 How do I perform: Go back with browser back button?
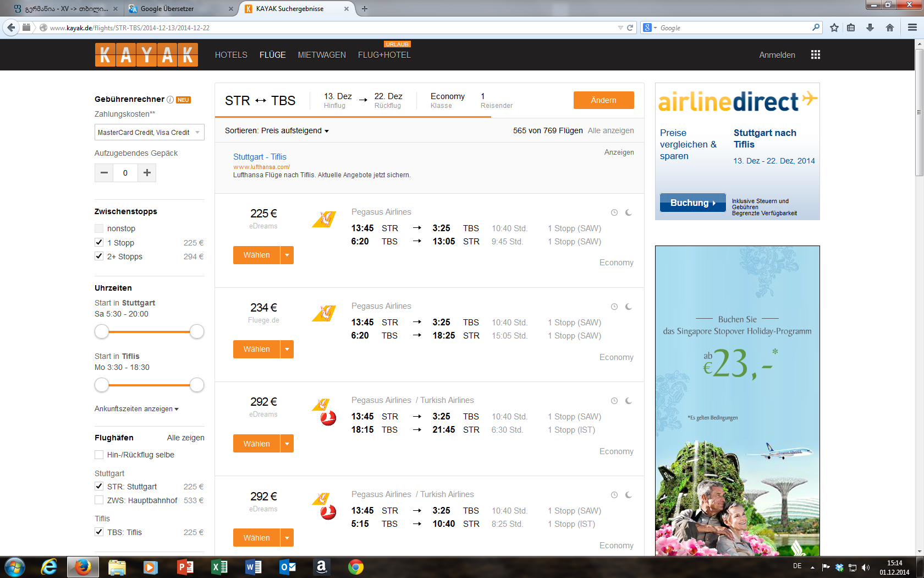pyautogui.click(x=11, y=28)
